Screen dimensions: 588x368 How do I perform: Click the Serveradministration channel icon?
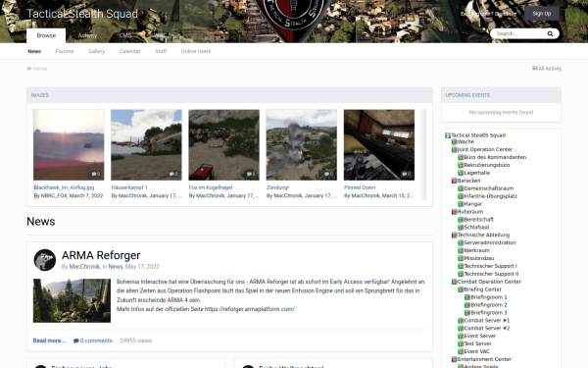pos(461,243)
